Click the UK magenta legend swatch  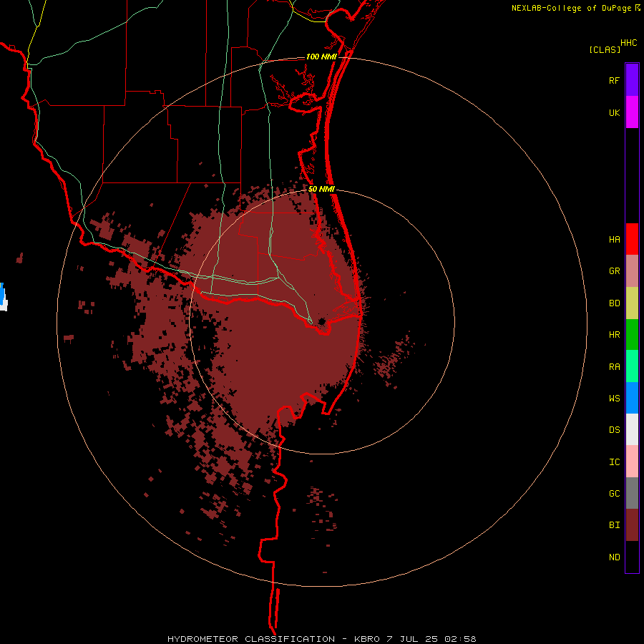pos(632,112)
